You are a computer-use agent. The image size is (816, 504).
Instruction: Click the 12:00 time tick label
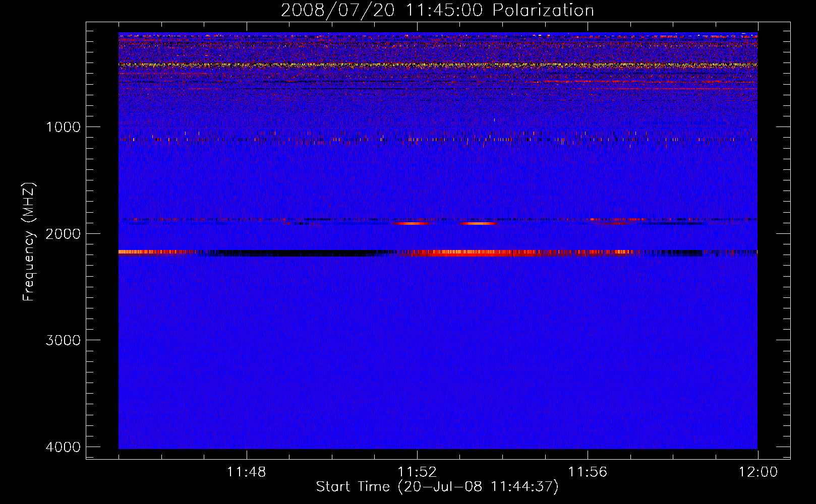[x=758, y=472]
